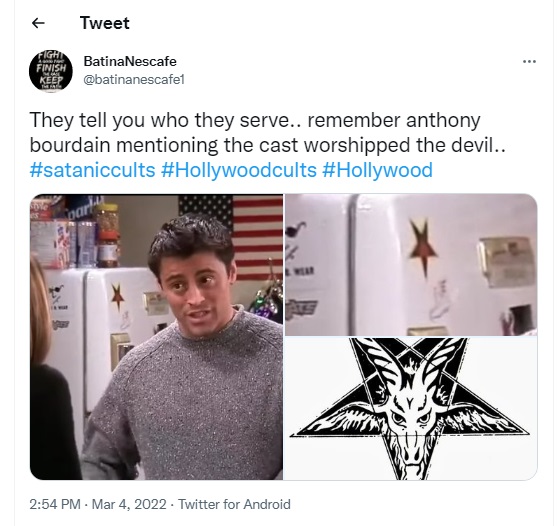Open the #Hollywood hashtag

377,170
